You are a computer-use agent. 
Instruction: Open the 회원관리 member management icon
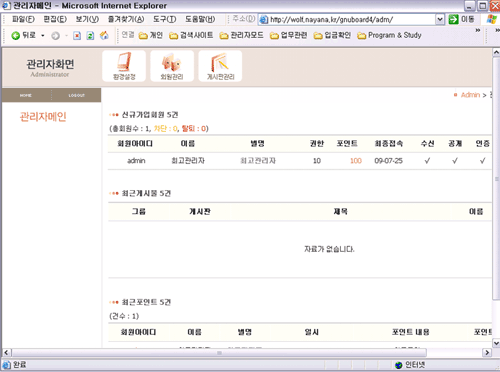coord(172,66)
